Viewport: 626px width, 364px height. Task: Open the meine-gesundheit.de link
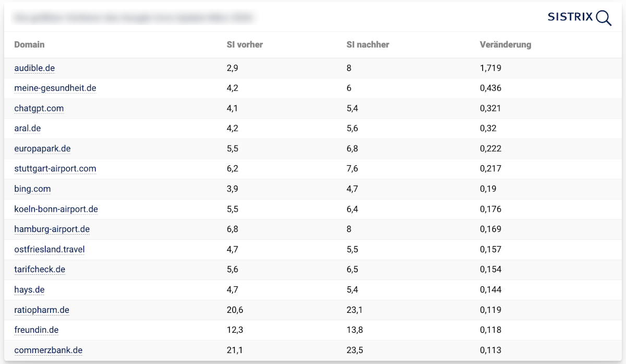click(x=55, y=88)
